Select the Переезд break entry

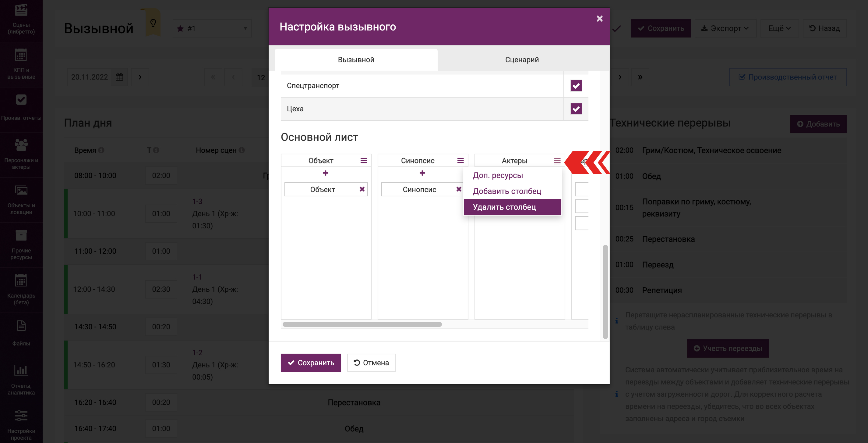click(x=728, y=265)
